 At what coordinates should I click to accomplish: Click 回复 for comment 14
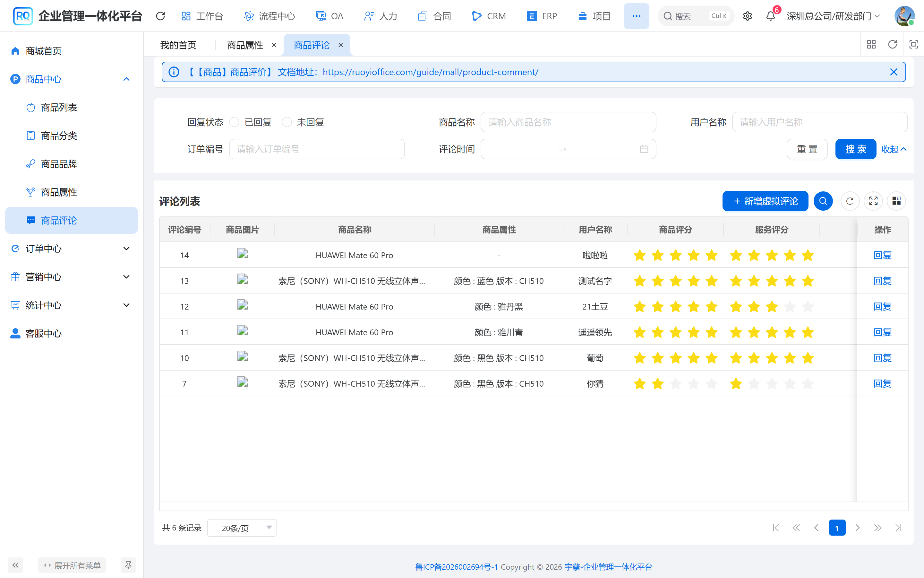click(882, 255)
